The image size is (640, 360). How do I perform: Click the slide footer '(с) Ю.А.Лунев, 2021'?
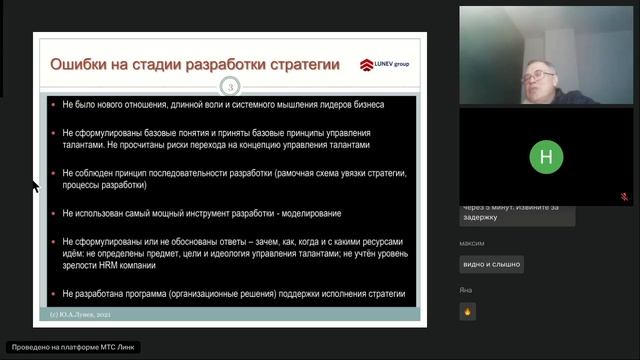pos(80,315)
